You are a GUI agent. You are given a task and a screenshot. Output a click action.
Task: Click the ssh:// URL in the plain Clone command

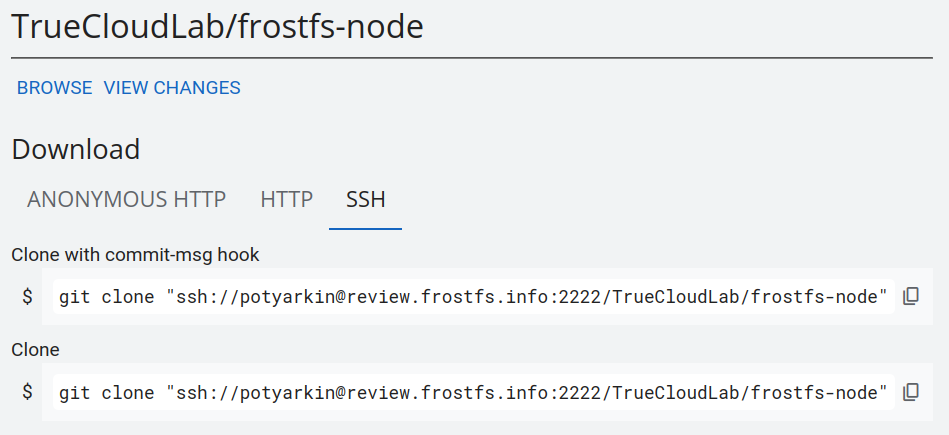coord(527,392)
